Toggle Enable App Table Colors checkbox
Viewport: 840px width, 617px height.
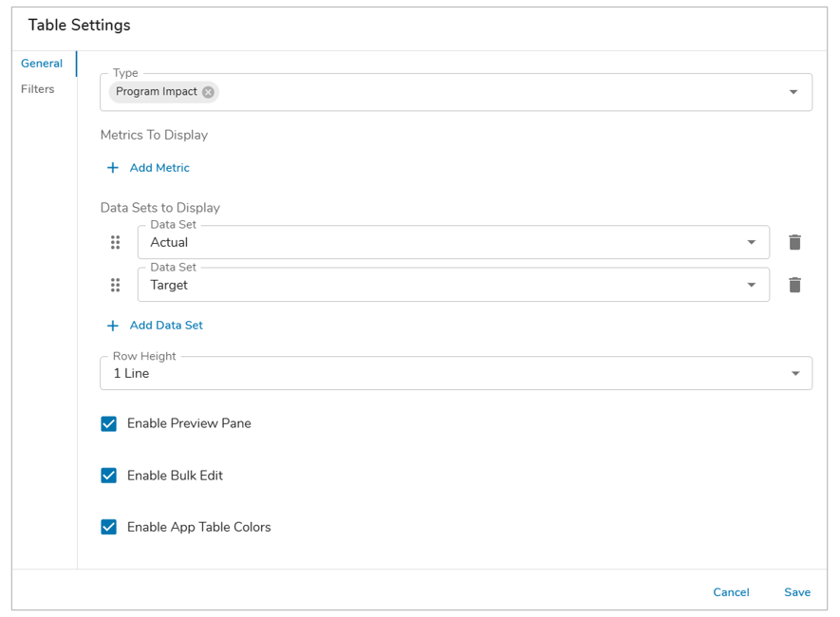click(x=109, y=527)
